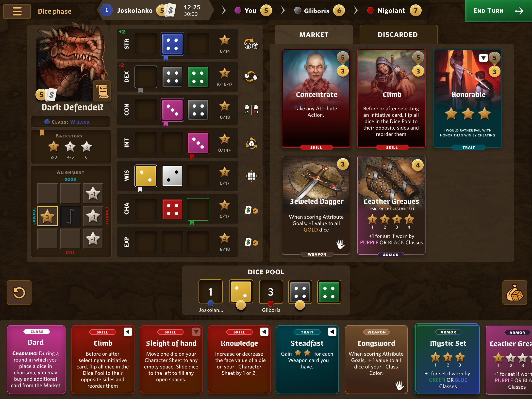Click the INT rotate die action icon

tap(251, 143)
